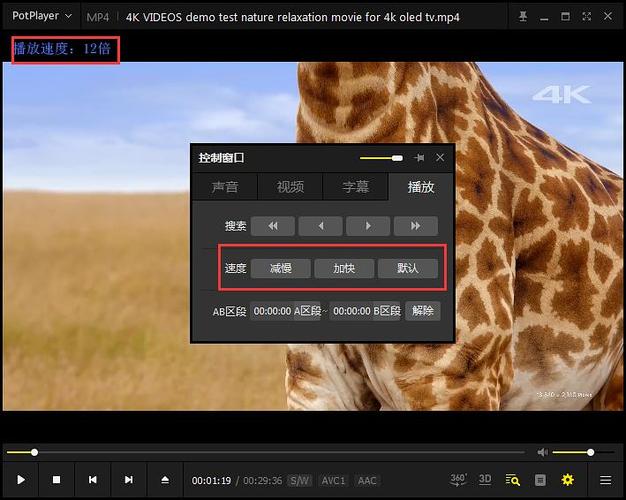Click the video seek bar timeline
626x500 pixels.
(266, 452)
